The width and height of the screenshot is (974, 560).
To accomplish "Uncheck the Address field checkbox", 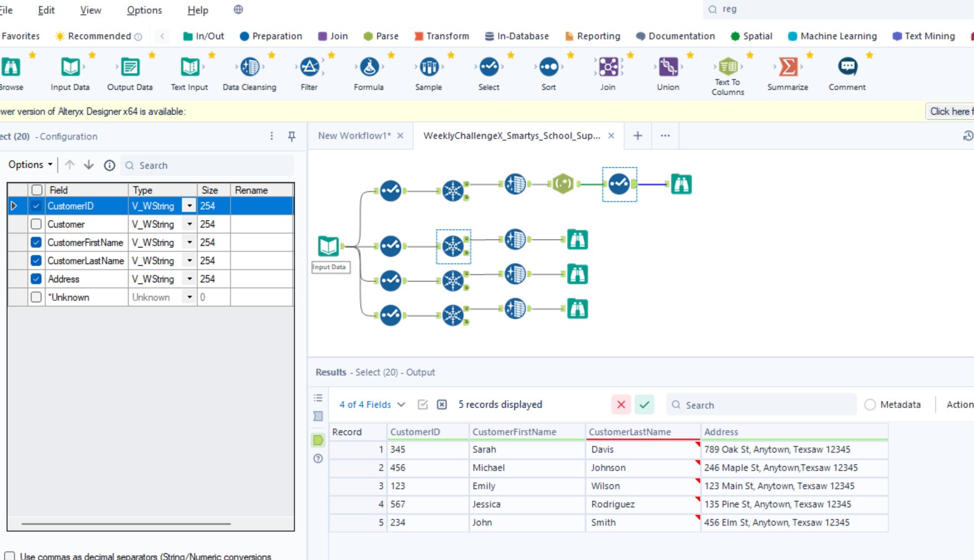I will (x=36, y=279).
